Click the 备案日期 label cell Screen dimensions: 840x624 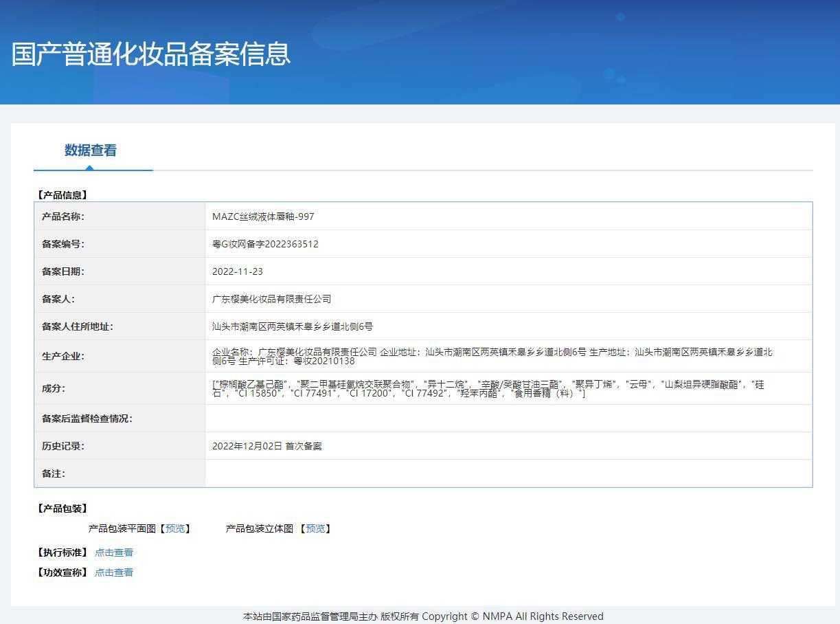pos(120,271)
